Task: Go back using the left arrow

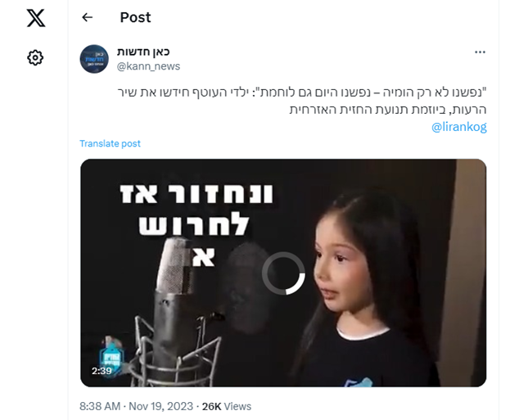Action: [x=87, y=17]
